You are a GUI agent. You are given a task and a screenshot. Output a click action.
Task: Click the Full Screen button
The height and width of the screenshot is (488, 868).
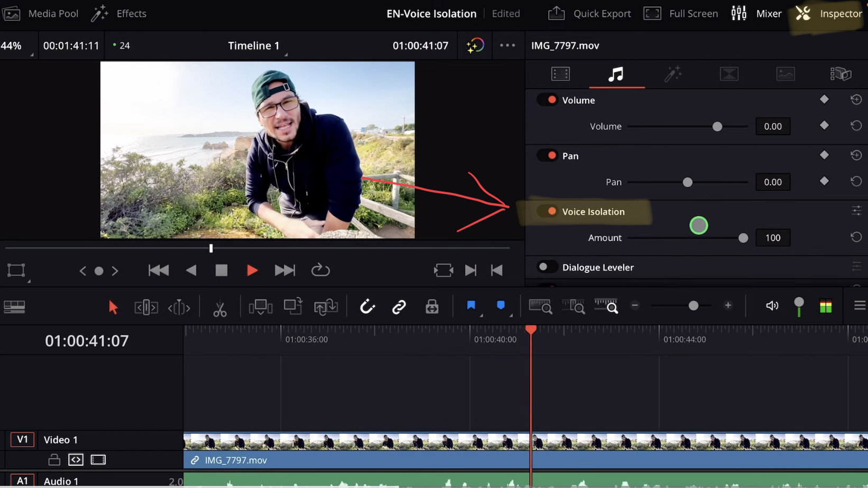pyautogui.click(x=681, y=13)
